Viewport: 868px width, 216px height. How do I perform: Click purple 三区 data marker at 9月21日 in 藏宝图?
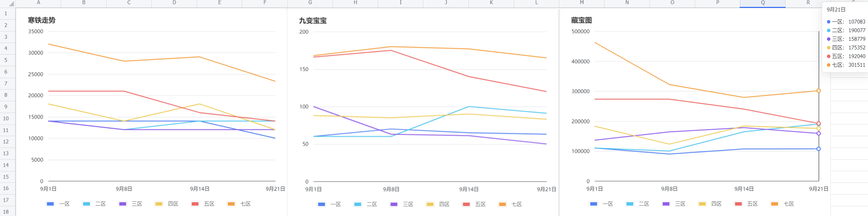click(x=819, y=133)
